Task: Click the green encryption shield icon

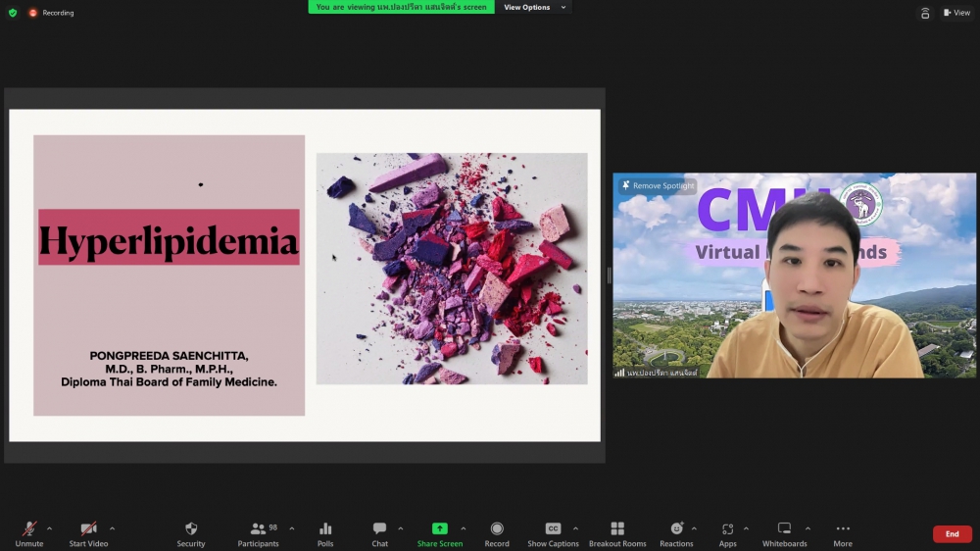Action: click(x=13, y=13)
